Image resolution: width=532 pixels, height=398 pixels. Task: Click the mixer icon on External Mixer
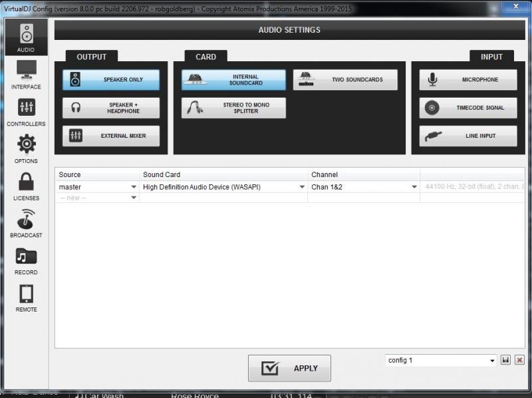75,136
